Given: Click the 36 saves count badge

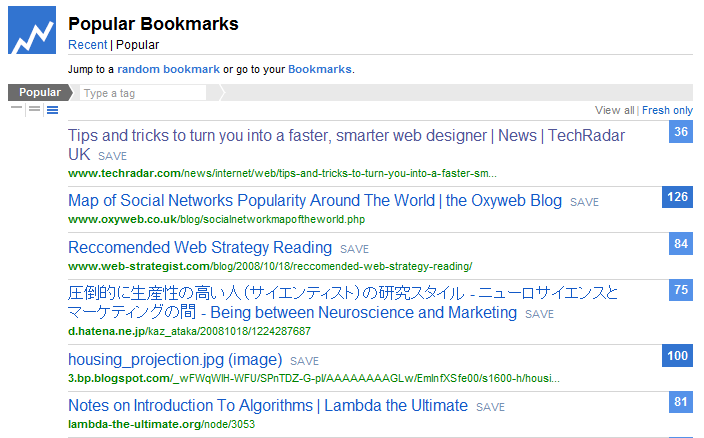Looking at the screenshot, I should coord(681,132).
